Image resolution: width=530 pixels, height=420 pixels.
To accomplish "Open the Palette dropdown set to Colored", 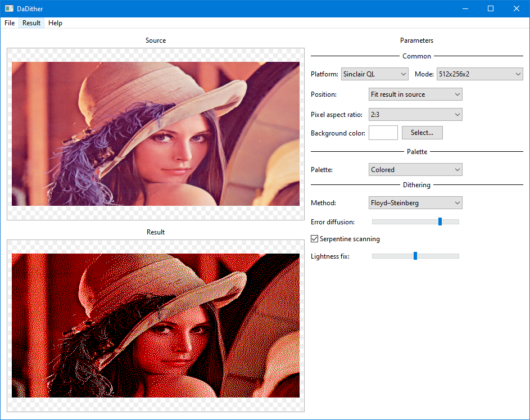I will tap(415, 170).
